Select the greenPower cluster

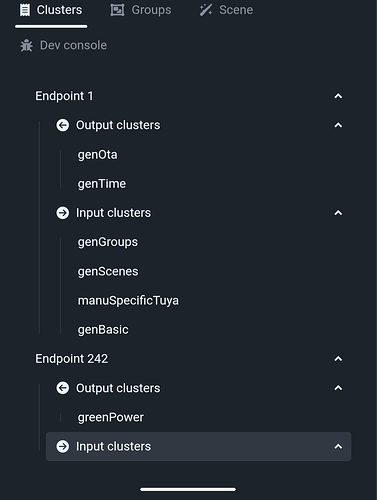[111, 417]
